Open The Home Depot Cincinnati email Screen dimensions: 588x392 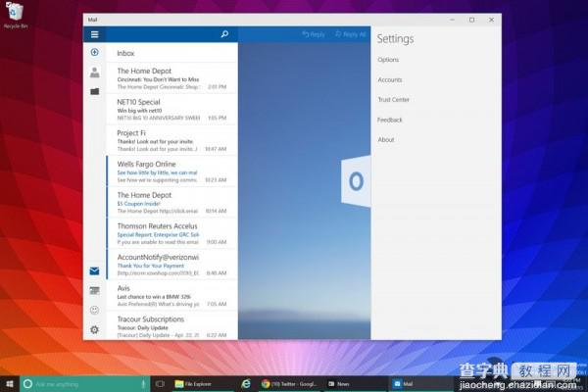tap(171, 78)
